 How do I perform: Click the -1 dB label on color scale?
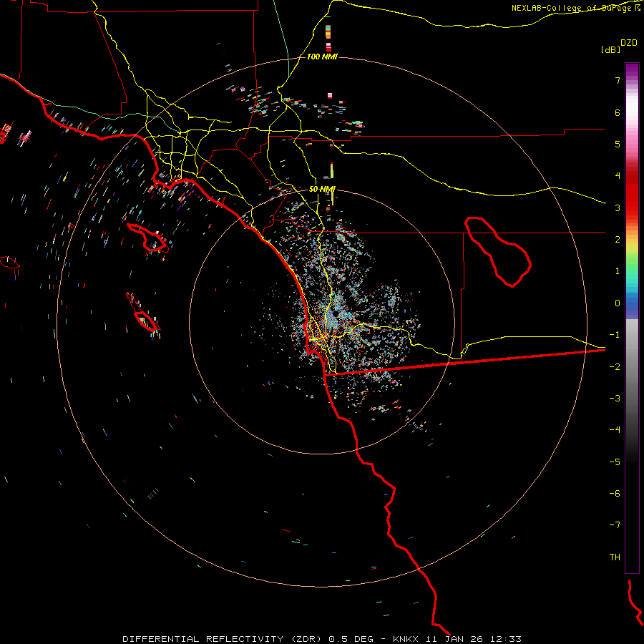[x=615, y=335]
